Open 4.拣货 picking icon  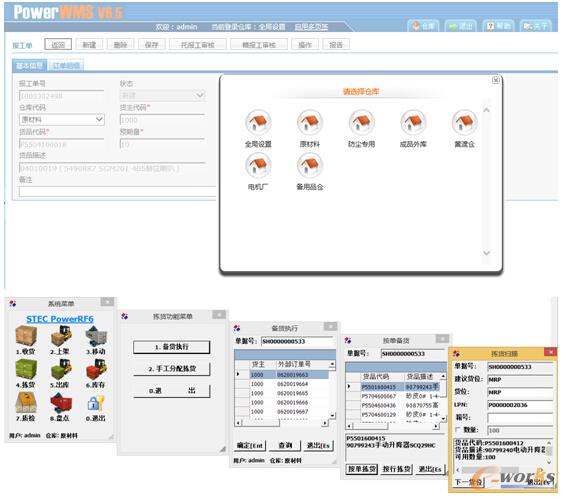pyautogui.click(x=26, y=369)
